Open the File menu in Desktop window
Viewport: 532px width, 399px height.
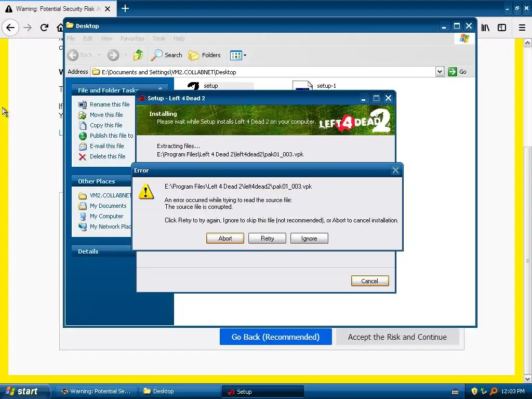(x=71, y=38)
